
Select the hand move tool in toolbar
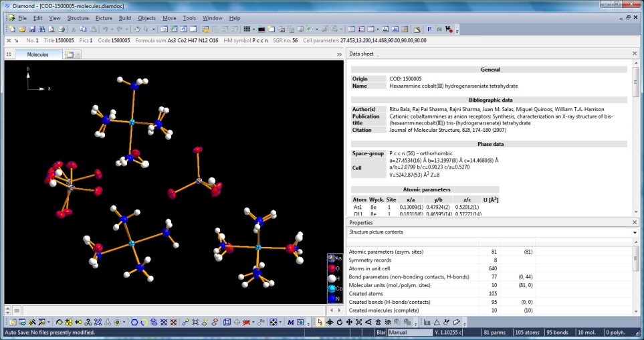[137, 29]
